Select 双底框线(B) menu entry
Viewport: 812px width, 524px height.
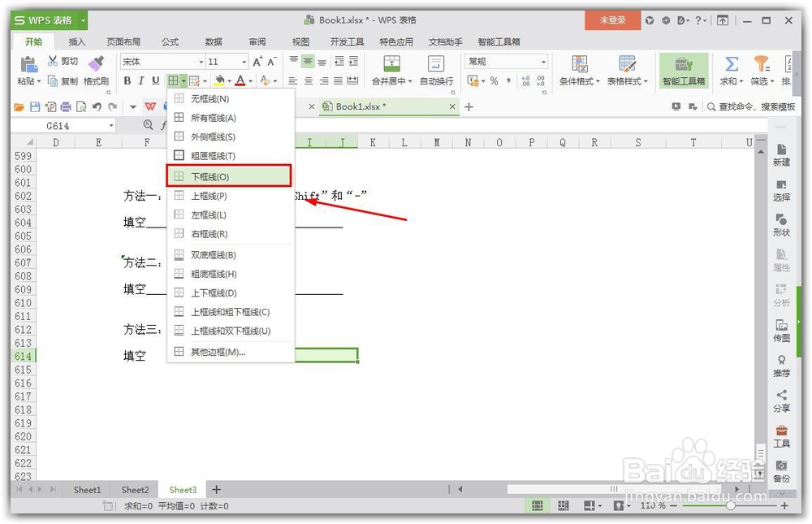tap(231, 255)
